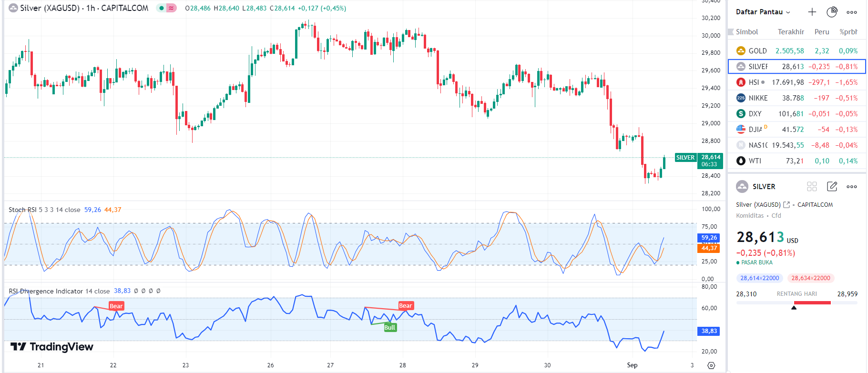Open the watchlist three-dots menu
Viewport: 868px width, 373px height.
pyautogui.click(x=852, y=12)
